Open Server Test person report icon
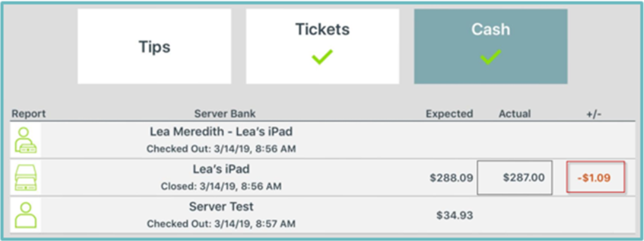Image resolution: width=644 pixels, height=241 pixels. [25, 214]
